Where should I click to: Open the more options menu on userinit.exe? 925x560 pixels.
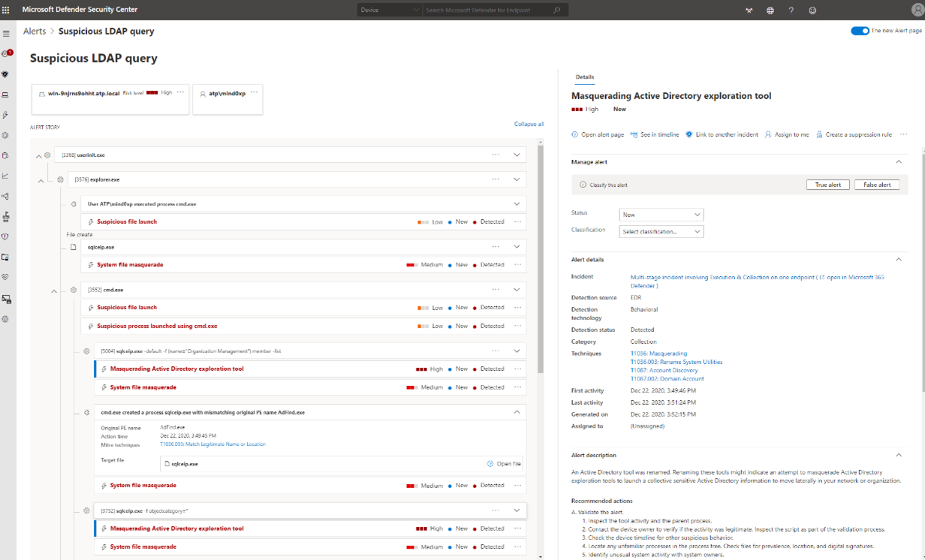495,155
